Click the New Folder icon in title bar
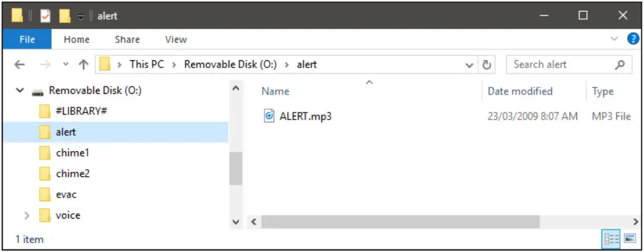 (x=65, y=16)
